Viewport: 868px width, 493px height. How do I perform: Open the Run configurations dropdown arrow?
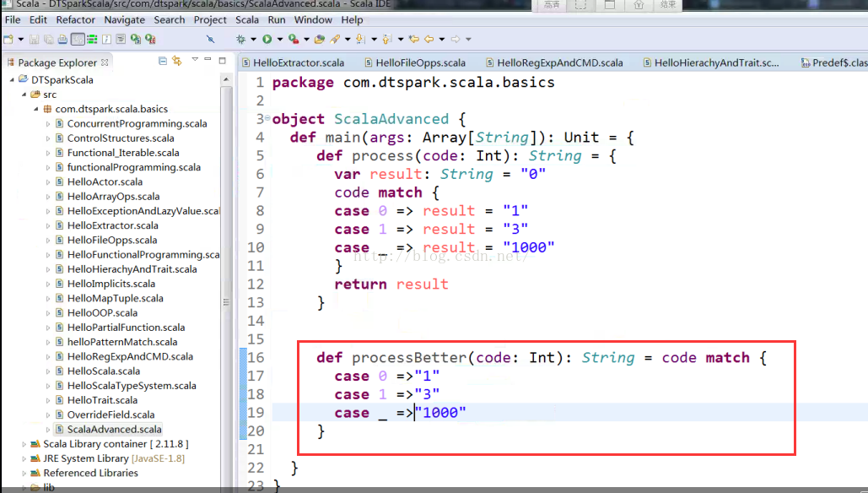pyautogui.click(x=279, y=40)
